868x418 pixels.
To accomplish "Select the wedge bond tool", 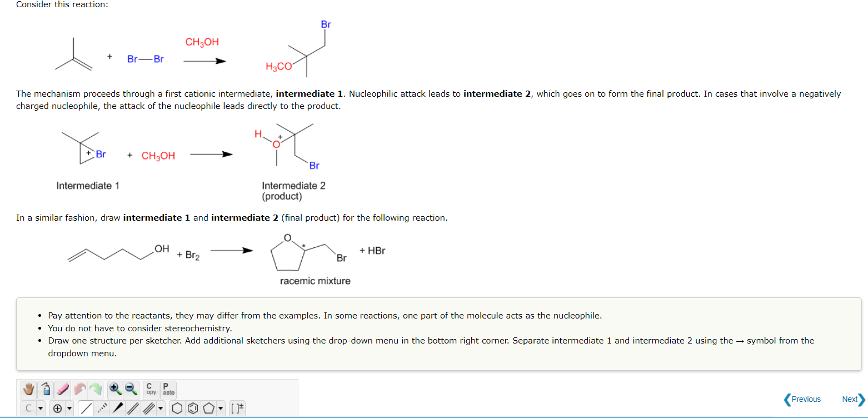I will (117, 407).
